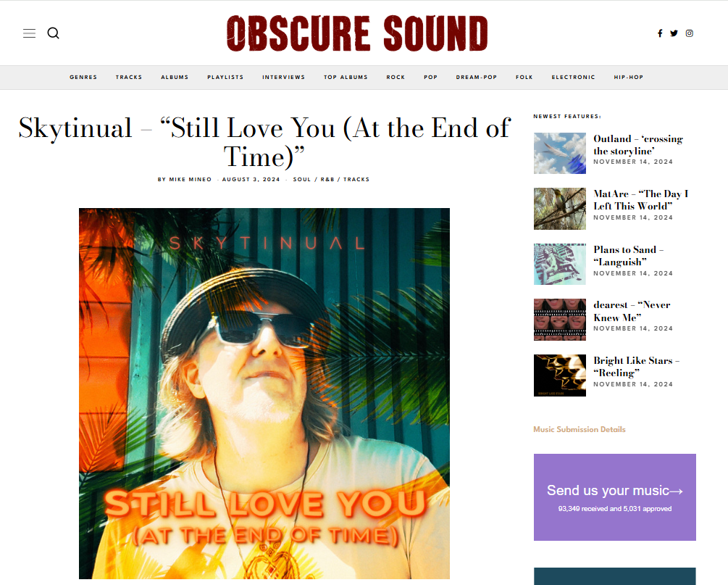Screen dimensions: 728x585
Task: Click the Music Submission Details link
Action: tap(580, 429)
